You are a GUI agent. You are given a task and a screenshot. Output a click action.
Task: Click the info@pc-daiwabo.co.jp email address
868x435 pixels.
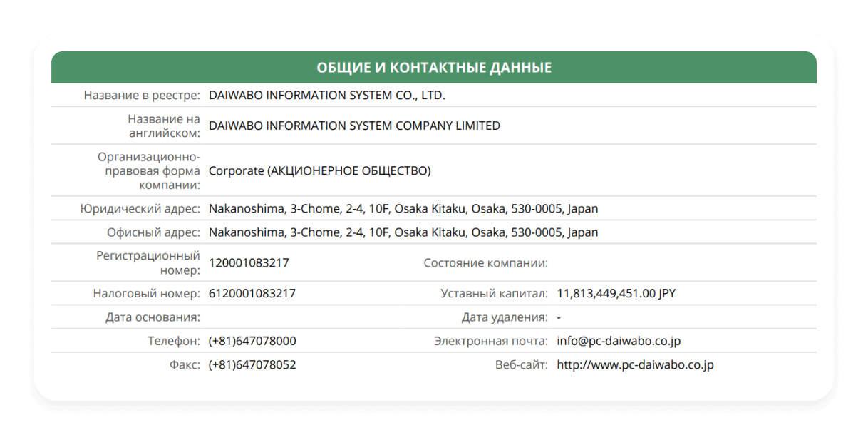click(x=619, y=342)
